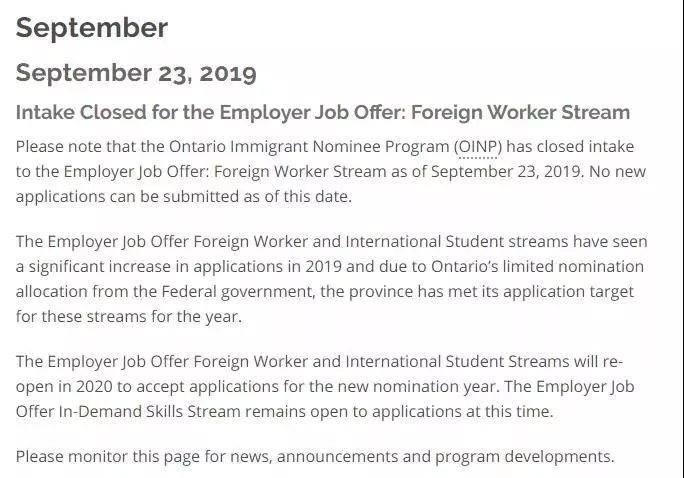Click the sentence "No new applications can be submitted"
This screenshot has height=478, width=684.
point(331,184)
